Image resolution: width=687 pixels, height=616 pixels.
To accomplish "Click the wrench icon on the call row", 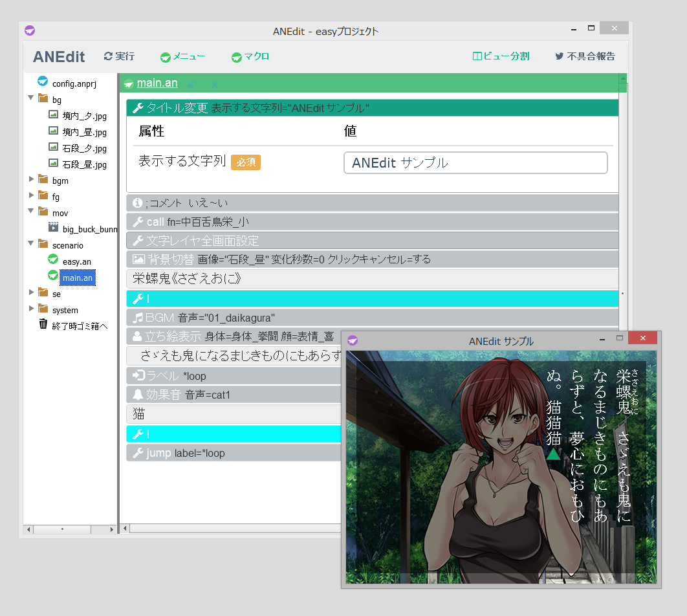I will tap(138, 222).
